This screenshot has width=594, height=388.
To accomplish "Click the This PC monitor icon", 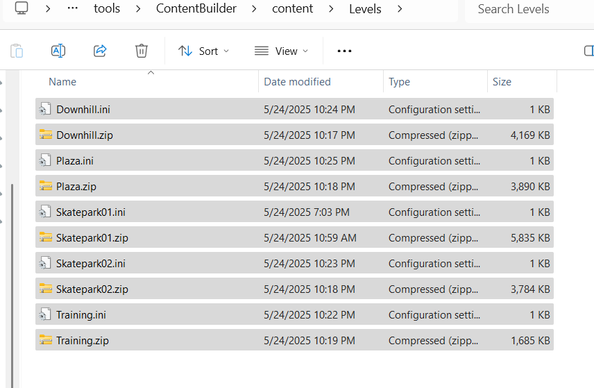I will [x=21, y=8].
